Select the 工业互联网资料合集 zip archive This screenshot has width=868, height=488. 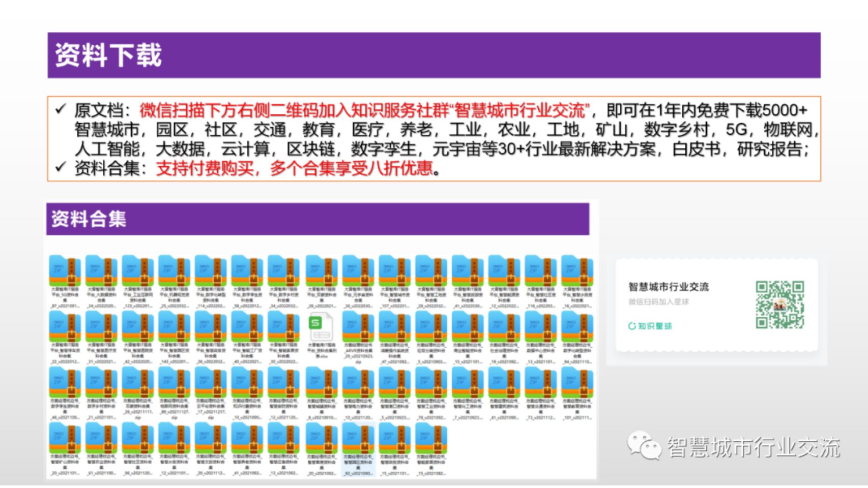pyautogui.click(x=138, y=272)
